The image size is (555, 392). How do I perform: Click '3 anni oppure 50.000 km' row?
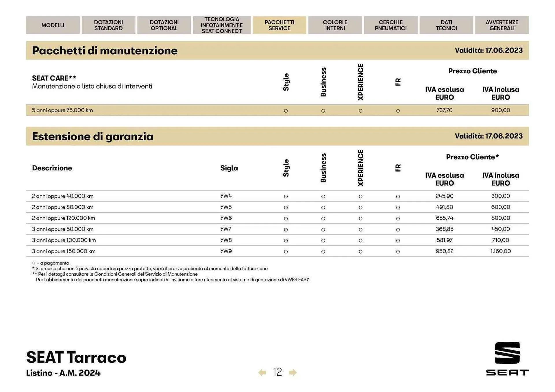tap(277, 229)
